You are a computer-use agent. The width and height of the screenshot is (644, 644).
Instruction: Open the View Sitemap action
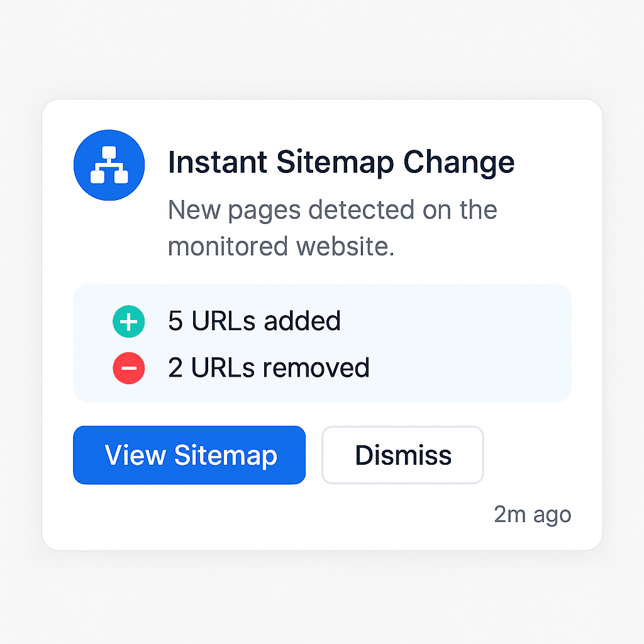coord(189,455)
